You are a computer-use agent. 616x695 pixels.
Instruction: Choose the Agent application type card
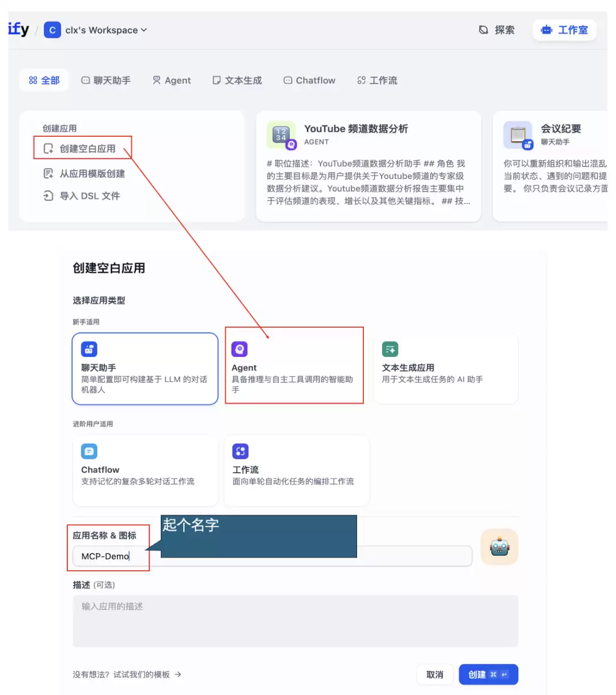(295, 369)
